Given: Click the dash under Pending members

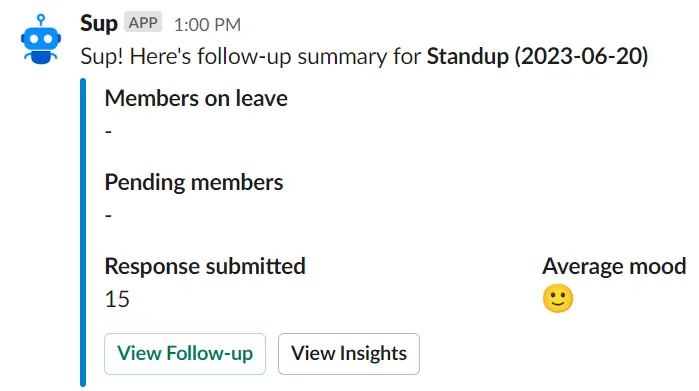Looking at the screenshot, I should (x=108, y=216).
